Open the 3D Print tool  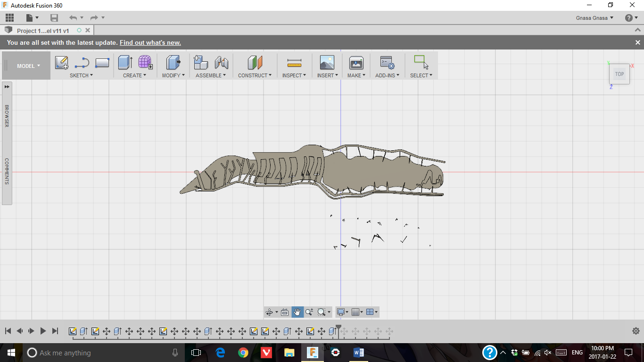coord(356,63)
